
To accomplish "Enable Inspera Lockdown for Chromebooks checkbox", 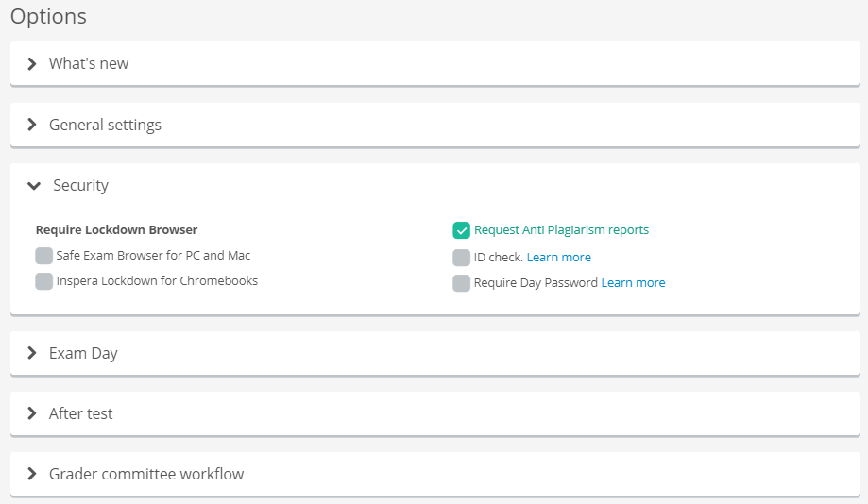I will 43,281.
